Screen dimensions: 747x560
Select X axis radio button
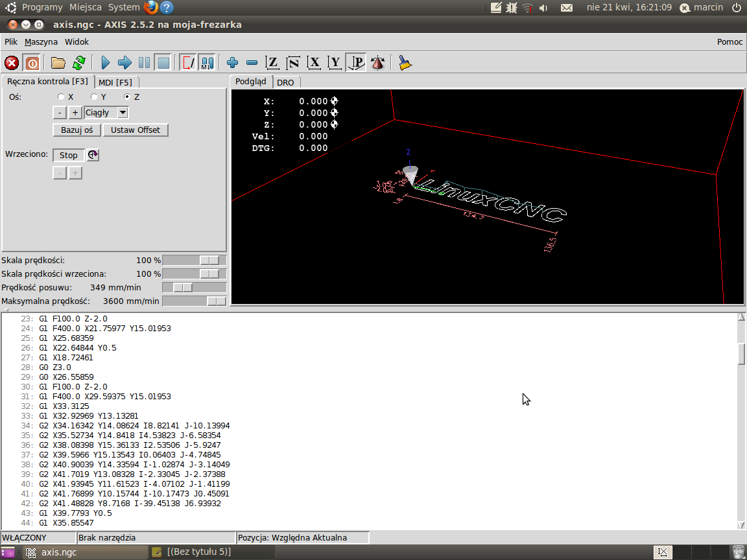[x=61, y=97]
